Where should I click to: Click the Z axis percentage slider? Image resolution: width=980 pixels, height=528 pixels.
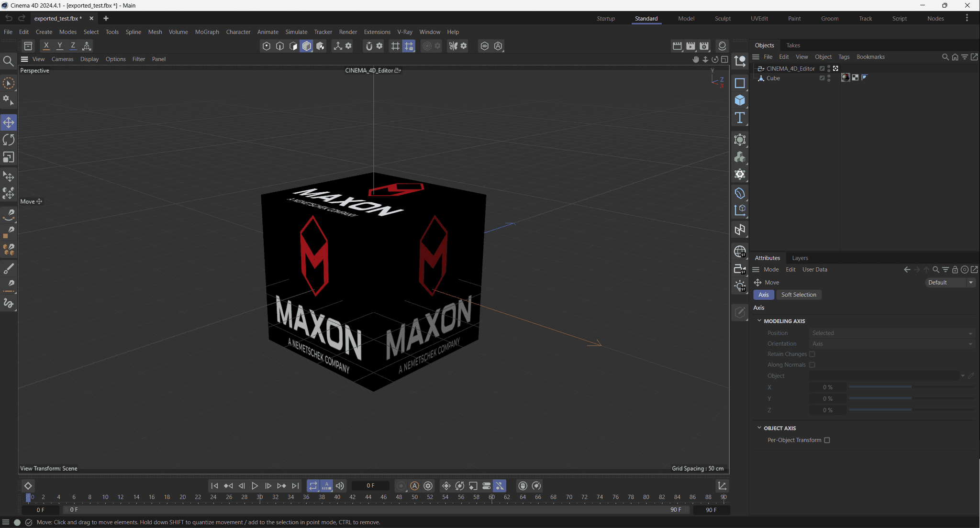[912, 410]
